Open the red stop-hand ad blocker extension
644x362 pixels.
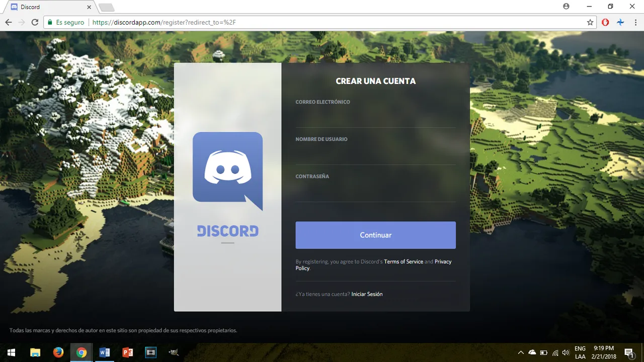coord(606,23)
